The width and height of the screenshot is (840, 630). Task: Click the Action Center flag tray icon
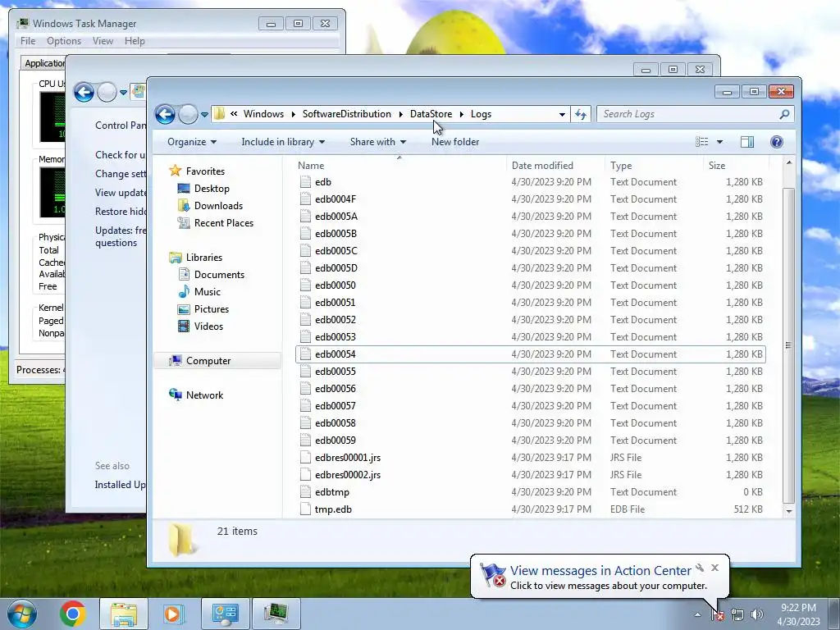pyautogui.click(x=718, y=615)
